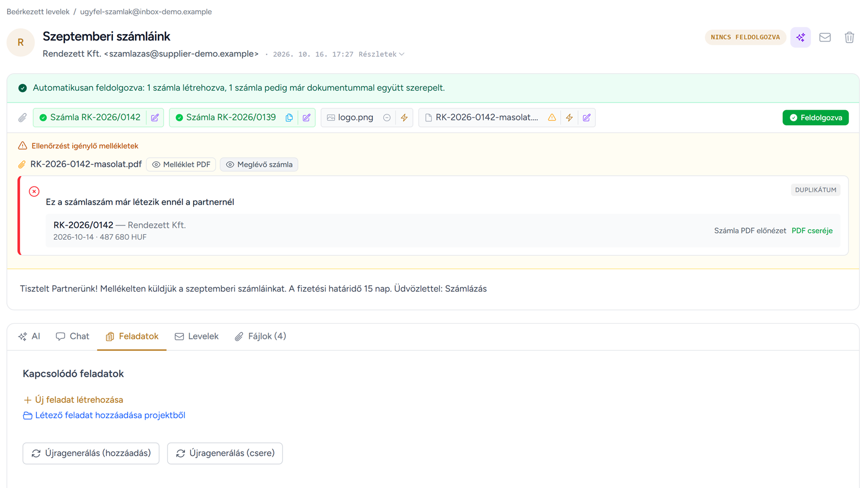Open the AI tab
868x488 pixels.
29,336
